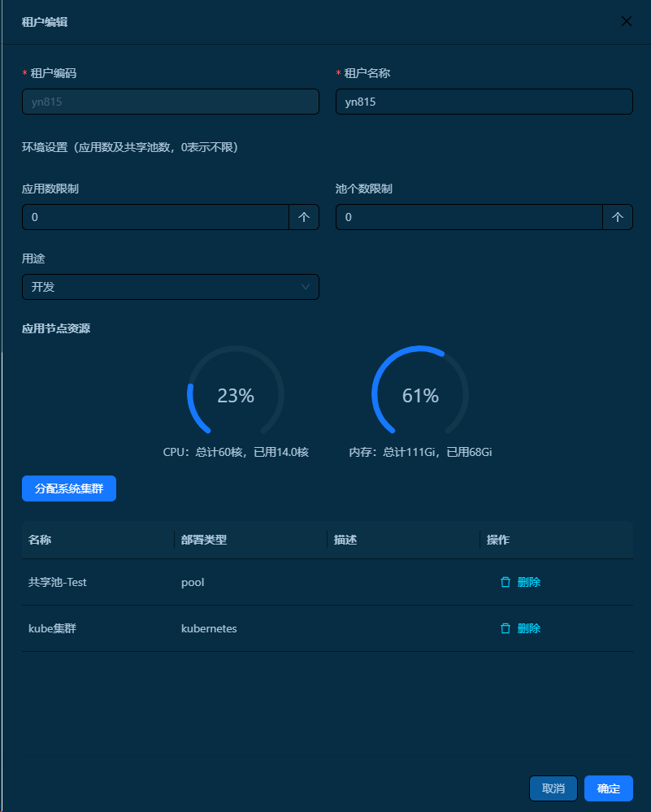The image size is (651, 812).
Task: Click the 环境设置 description text
Action: pos(130,147)
